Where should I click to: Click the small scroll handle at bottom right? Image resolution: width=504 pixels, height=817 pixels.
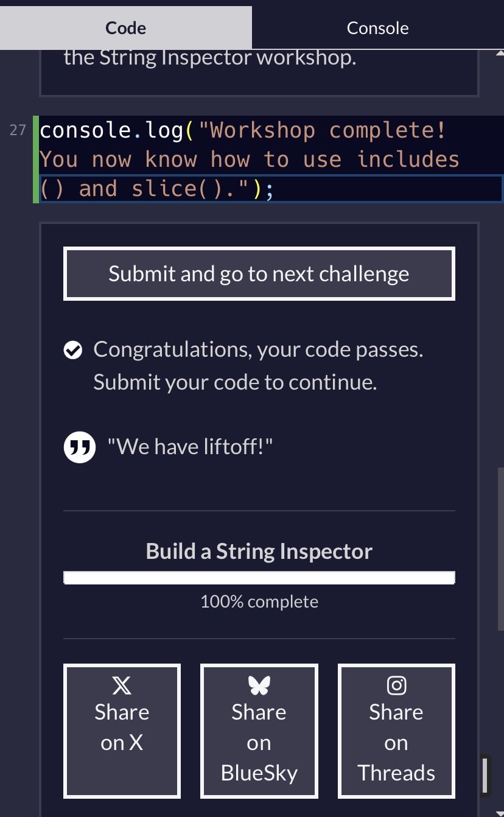click(x=485, y=775)
